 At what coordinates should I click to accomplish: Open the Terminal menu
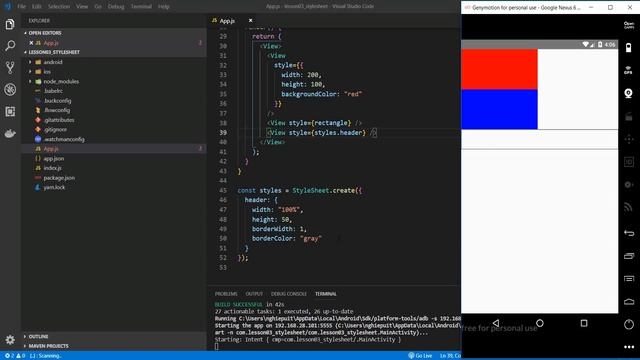(141, 7)
